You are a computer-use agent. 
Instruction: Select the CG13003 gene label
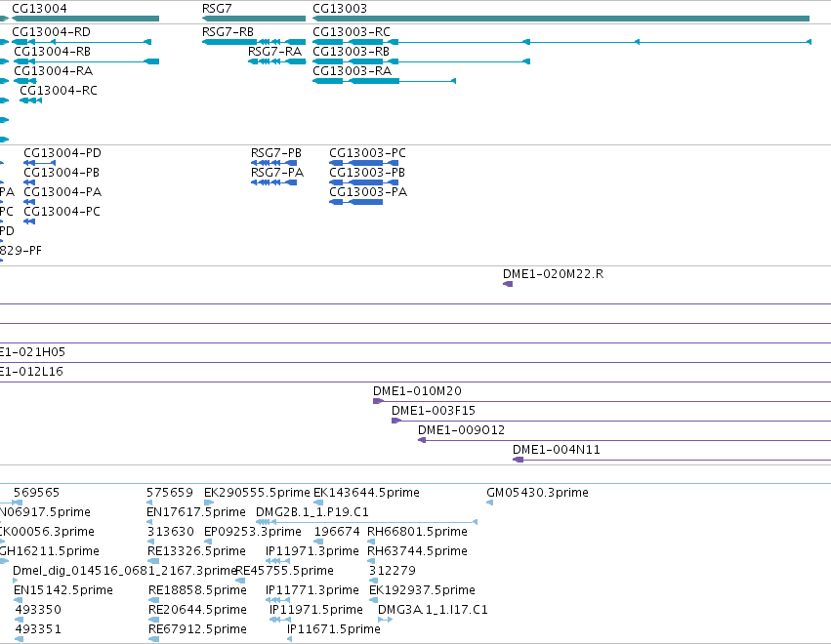click(x=340, y=9)
